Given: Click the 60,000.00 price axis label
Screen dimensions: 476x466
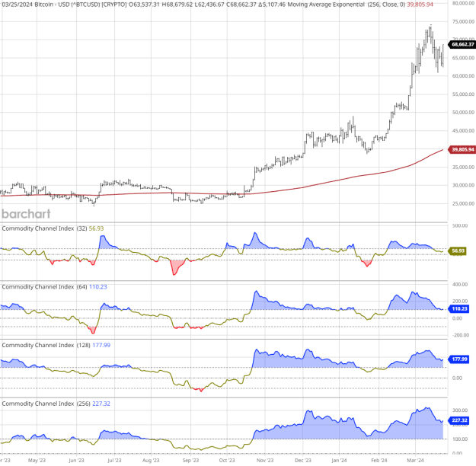Looking at the screenshot, I should tap(463, 76).
